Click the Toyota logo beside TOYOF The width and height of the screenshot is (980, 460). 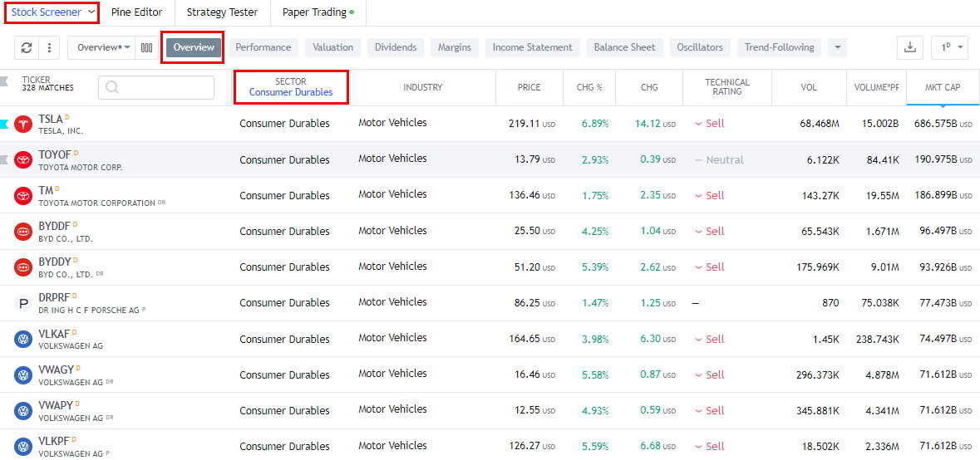click(23, 159)
